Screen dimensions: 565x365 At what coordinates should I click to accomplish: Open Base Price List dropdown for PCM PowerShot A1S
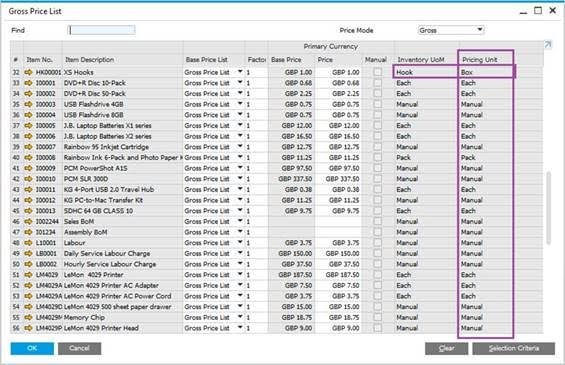click(240, 168)
